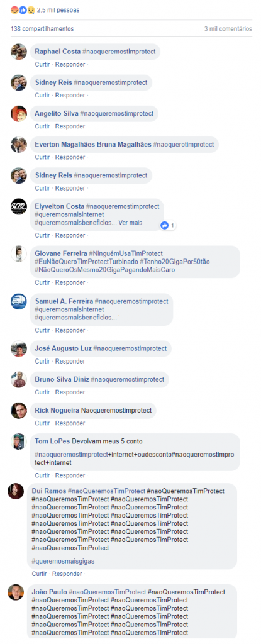Click Rick Nogueira's profile photo
This screenshot has height=644, width=261.
pos(19,411)
